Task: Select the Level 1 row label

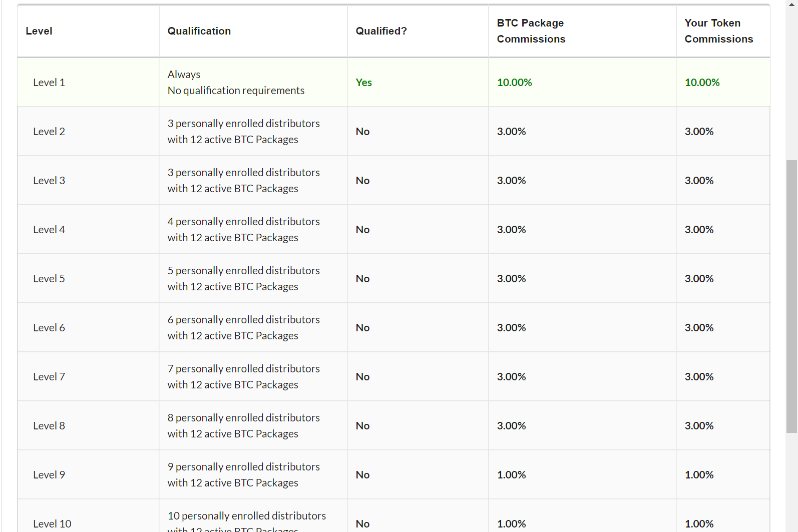Action: coord(49,83)
